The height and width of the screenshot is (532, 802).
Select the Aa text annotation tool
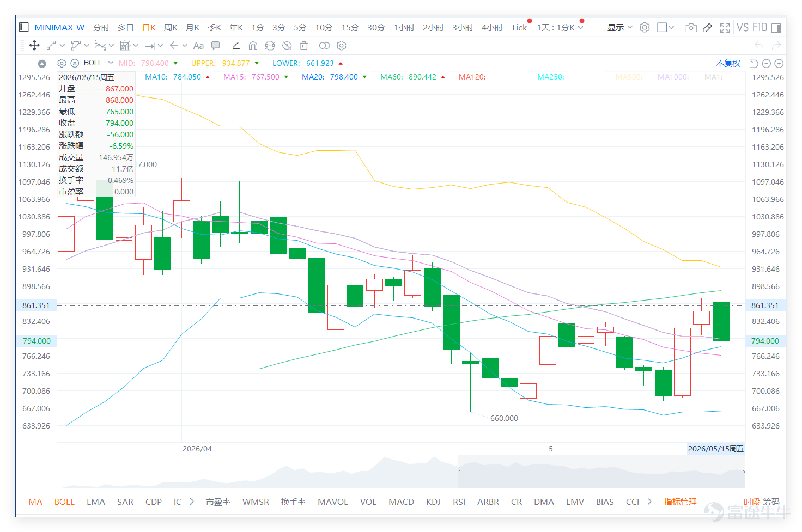198,46
